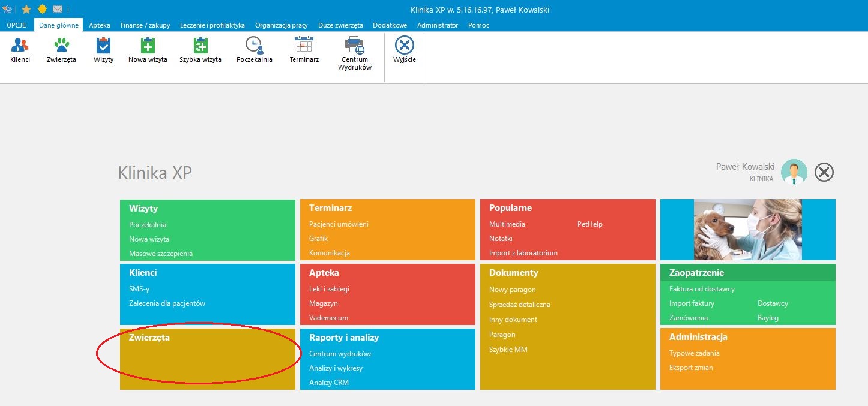868x406 pixels.
Task: Click the dog and vet photo tile
Action: (748, 230)
